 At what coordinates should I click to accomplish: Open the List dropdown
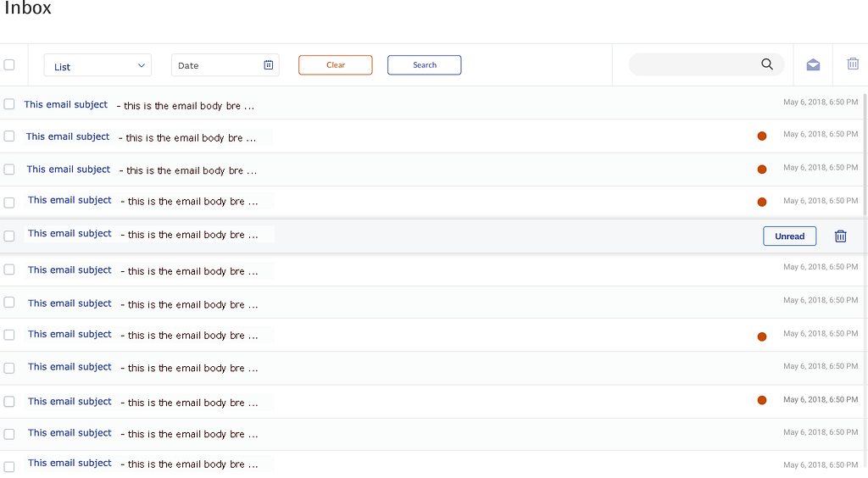[x=97, y=65]
